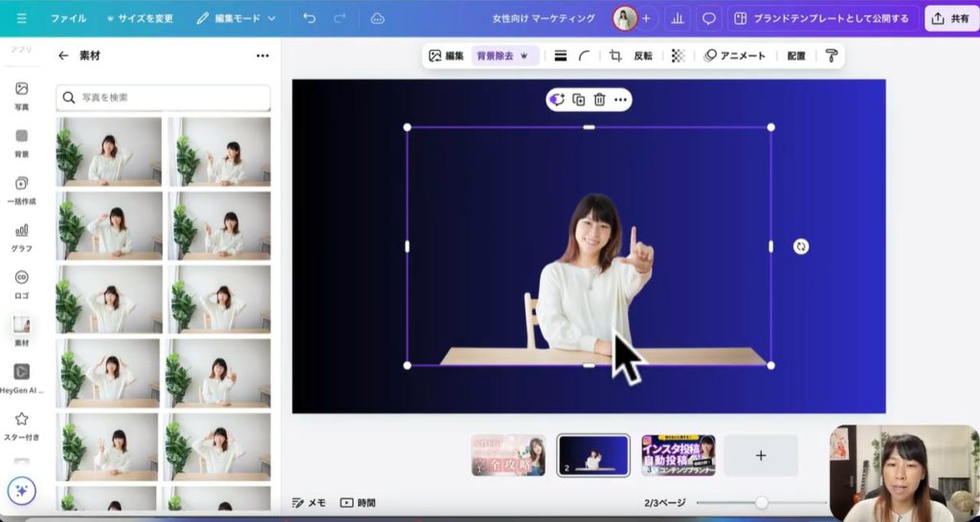The width and height of the screenshot is (980, 522).
Task: Click the crop icon in the image toolbar
Action: click(615, 56)
